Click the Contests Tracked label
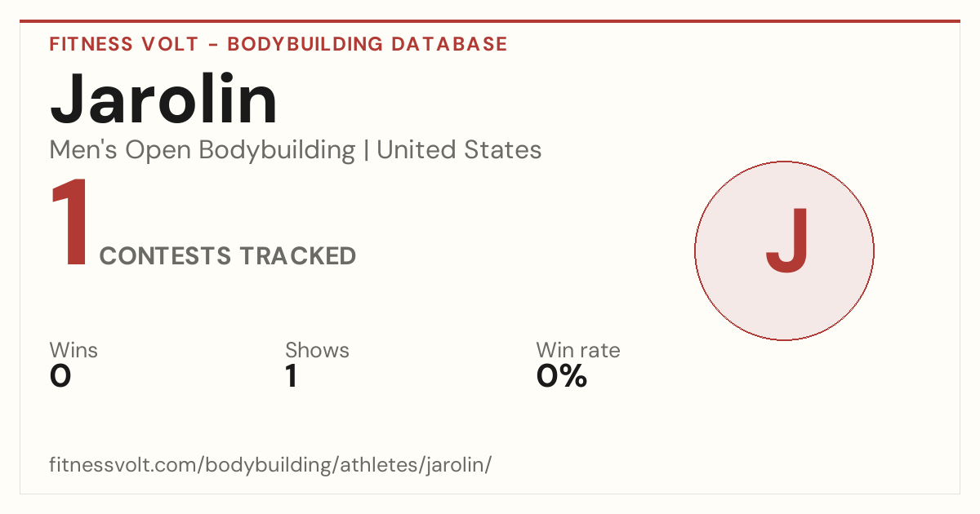Screen dimensions: 980x514 (x=228, y=256)
